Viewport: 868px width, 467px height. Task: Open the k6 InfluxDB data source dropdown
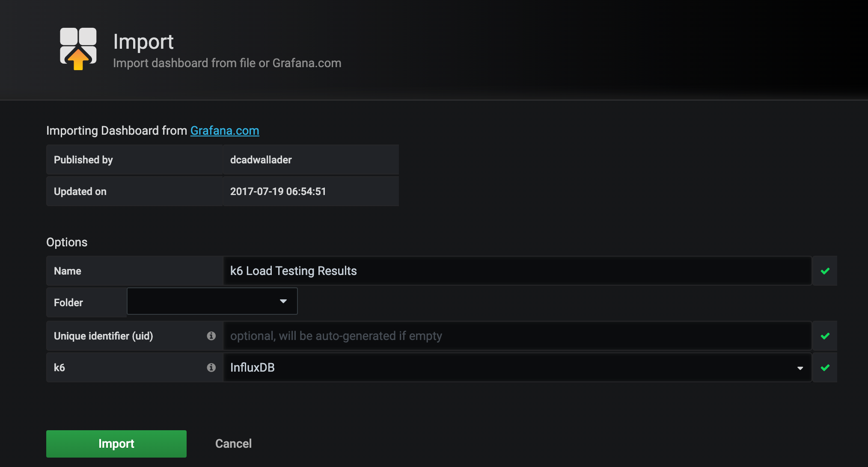click(x=517, y=367)
